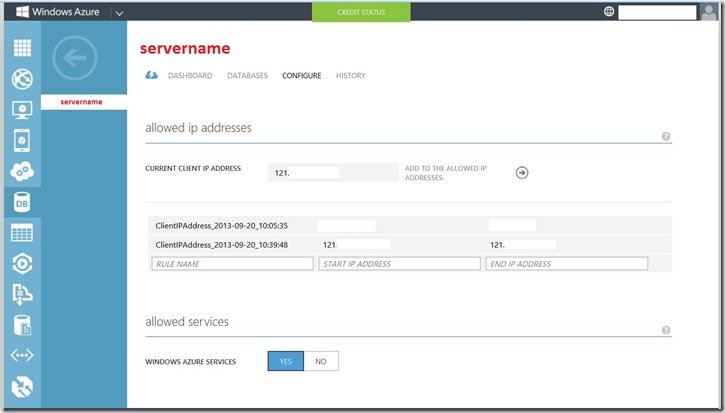The height and width of the screenshot is (413, 725).
Task: Open help for allowed IP addresses
Action: click(x=666, y=137)
